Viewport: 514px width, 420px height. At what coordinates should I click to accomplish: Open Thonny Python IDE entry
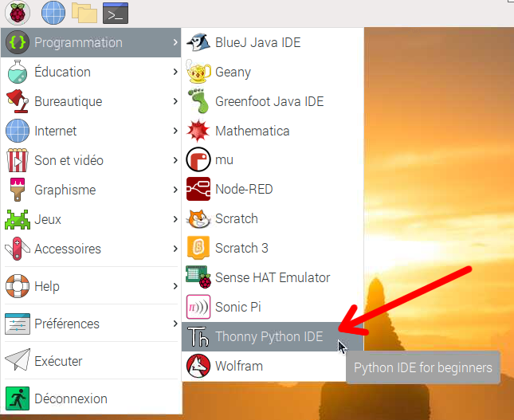tap(273, 336)
